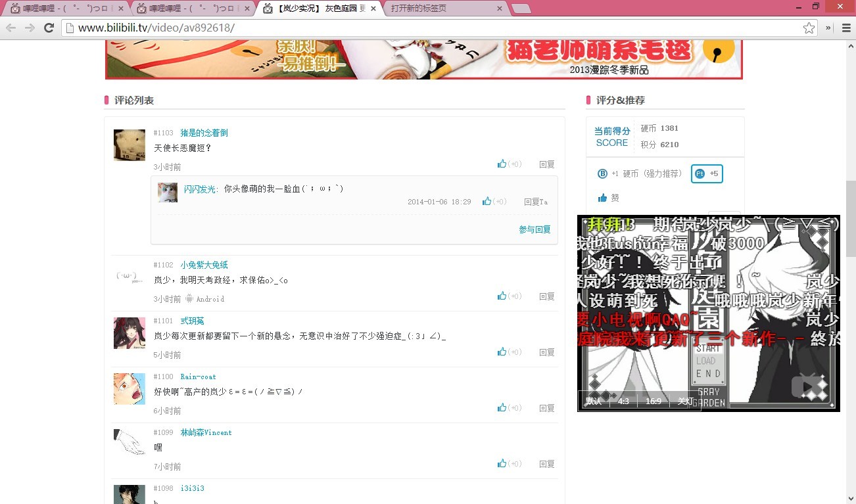Viewport: 856px width, 504px height.
Task: Switch the player to 16:9 aspect ratio
Action: 653,401
